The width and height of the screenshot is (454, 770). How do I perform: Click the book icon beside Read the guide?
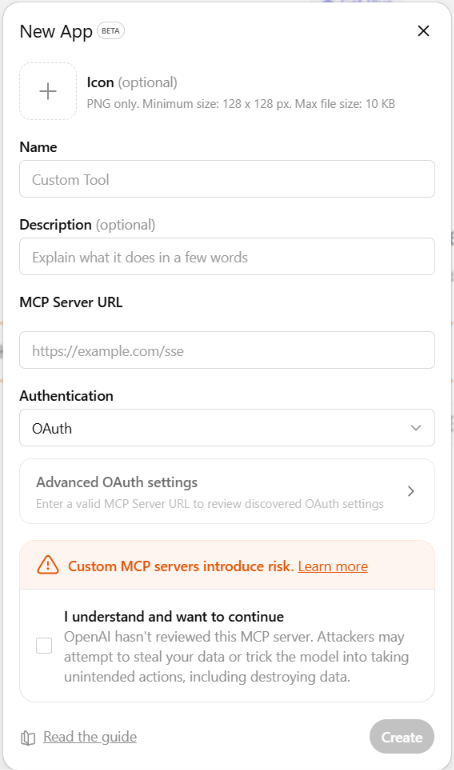click(x=28, y=738)
